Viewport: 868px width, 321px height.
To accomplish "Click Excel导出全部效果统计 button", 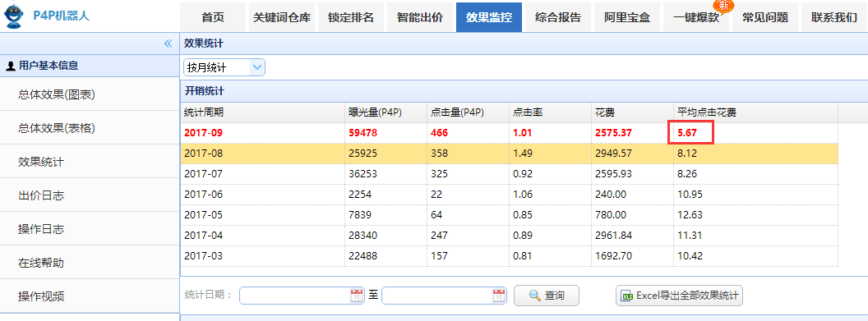I will [679, 296].
